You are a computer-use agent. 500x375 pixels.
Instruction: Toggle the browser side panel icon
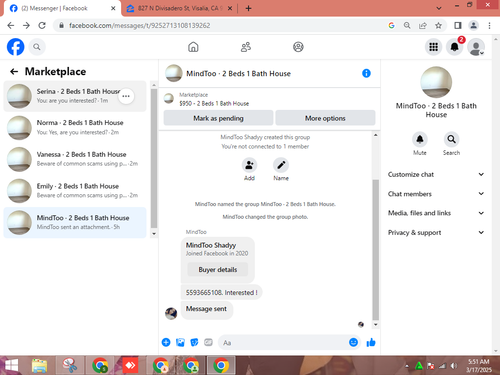coord(458,25)
